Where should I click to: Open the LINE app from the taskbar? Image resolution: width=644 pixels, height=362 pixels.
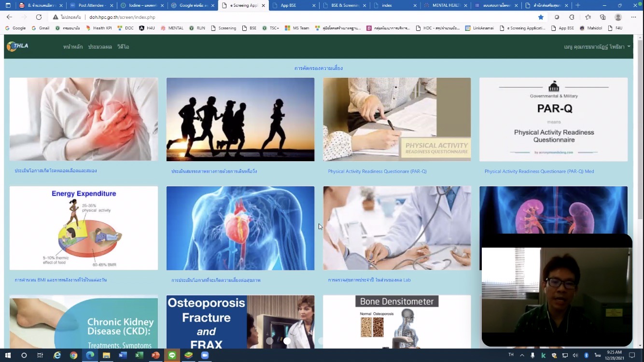pyautogui.click(x=172, y=355)
